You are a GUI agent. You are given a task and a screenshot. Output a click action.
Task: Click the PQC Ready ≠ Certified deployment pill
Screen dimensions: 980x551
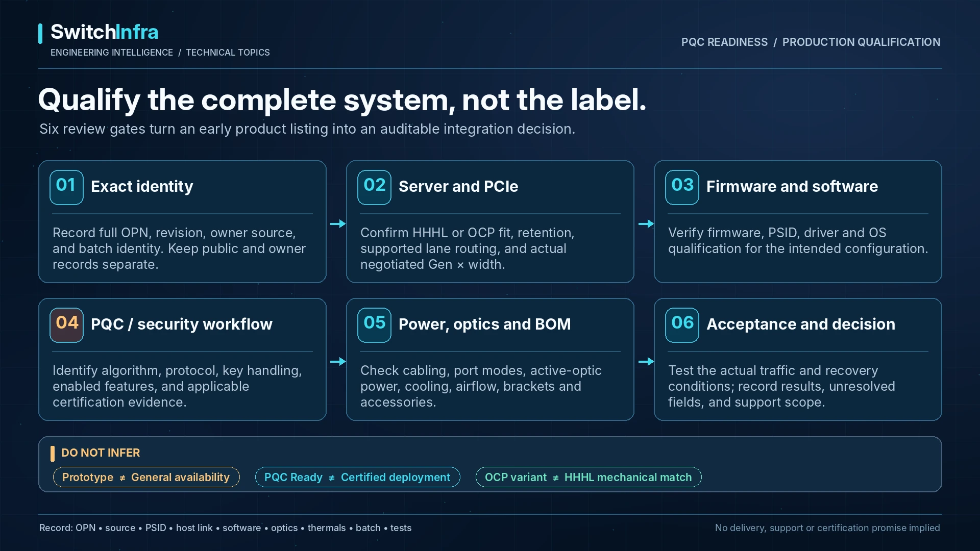coord(357,477)
